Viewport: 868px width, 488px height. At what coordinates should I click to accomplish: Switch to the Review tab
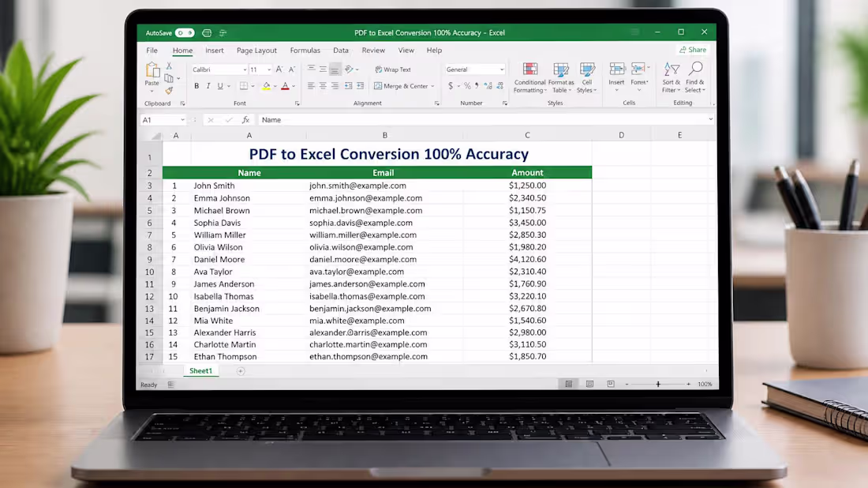click(373, 51)
